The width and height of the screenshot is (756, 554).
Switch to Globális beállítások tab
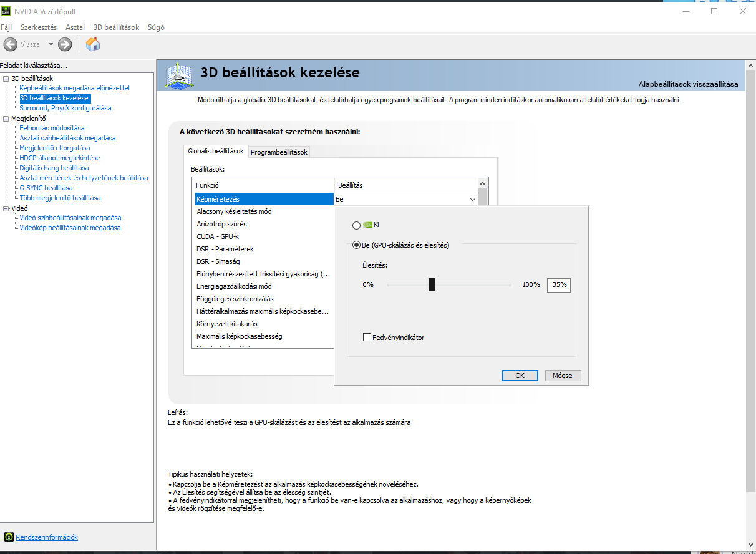tap(216, 151)
